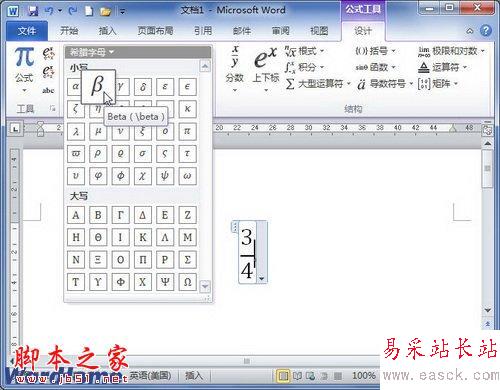Click the open folder icon
The height and width of the screenshot is (390, 500).
[105, 12]
